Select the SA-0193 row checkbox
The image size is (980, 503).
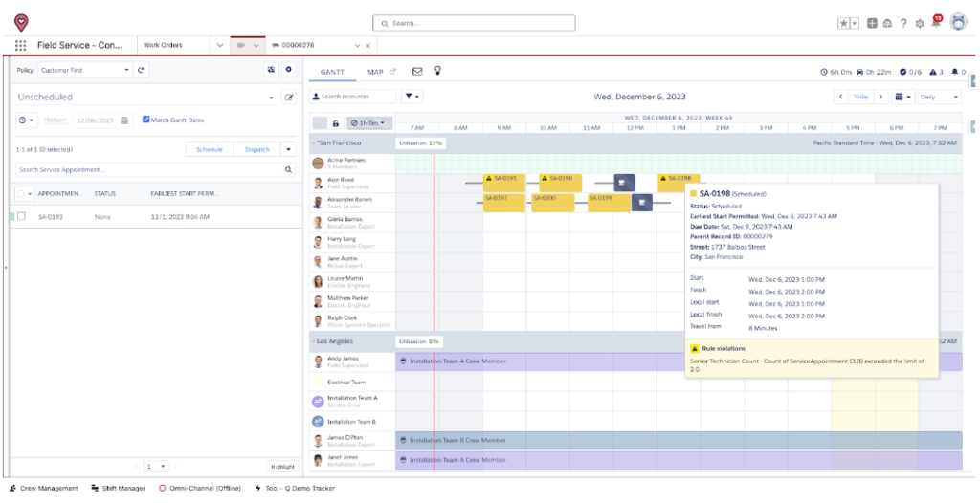(x=21, y=216)
